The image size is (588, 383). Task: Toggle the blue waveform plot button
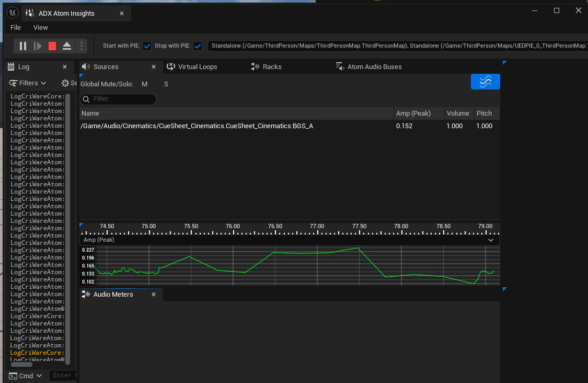click(485, 82)
